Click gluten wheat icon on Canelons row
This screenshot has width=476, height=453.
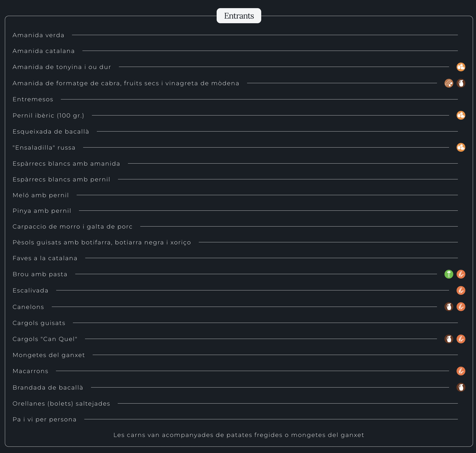point(460,307)
